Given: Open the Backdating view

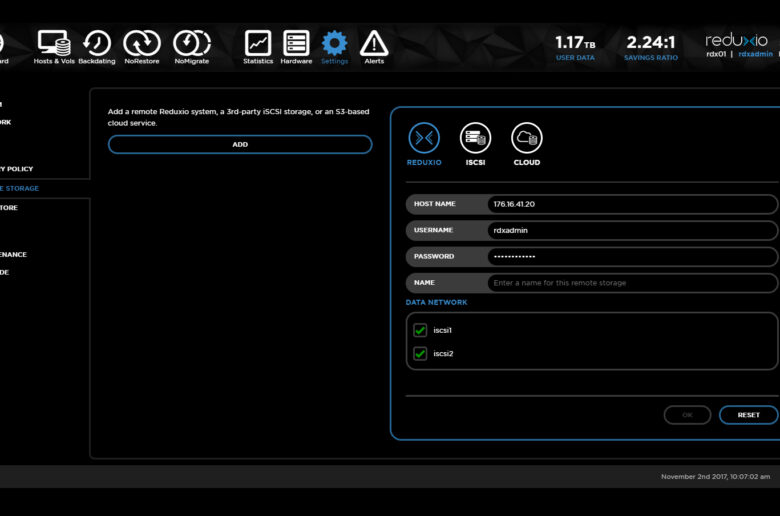Looking at the screenshot, I should tap(97, 47).
